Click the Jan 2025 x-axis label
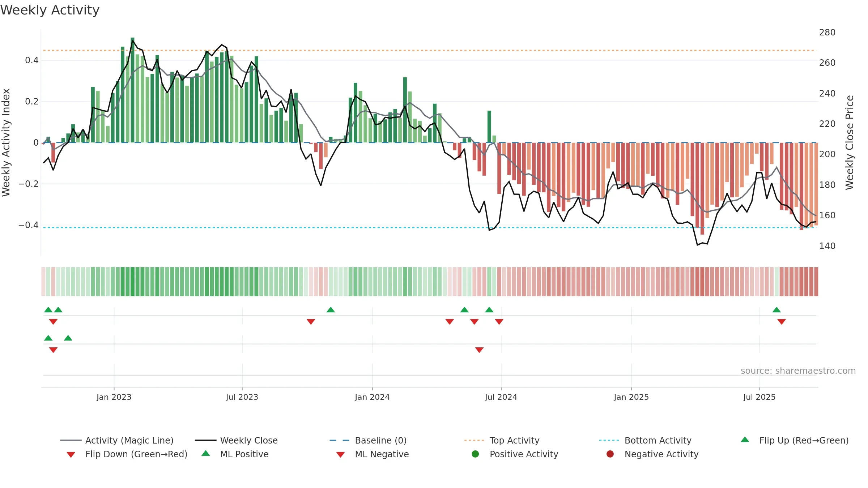The height and width of the screenshot is (488, 868). 631,397
